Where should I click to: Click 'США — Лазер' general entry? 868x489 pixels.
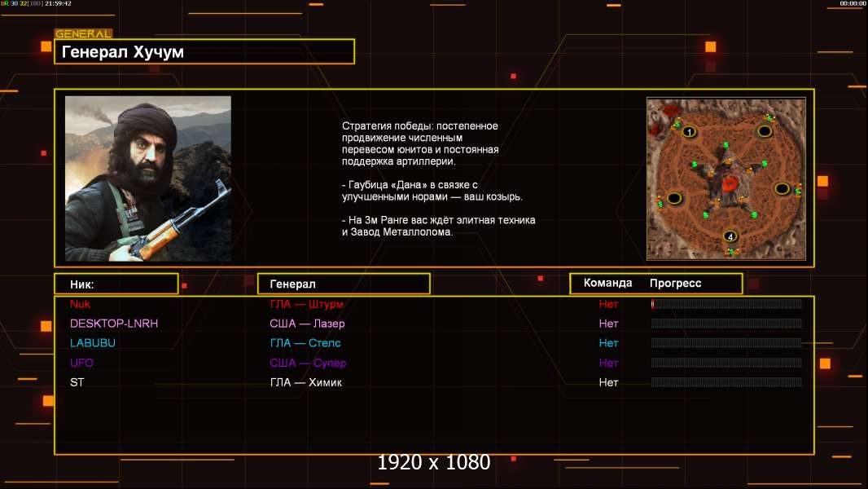pyautogui.click(x=307, y=324)
